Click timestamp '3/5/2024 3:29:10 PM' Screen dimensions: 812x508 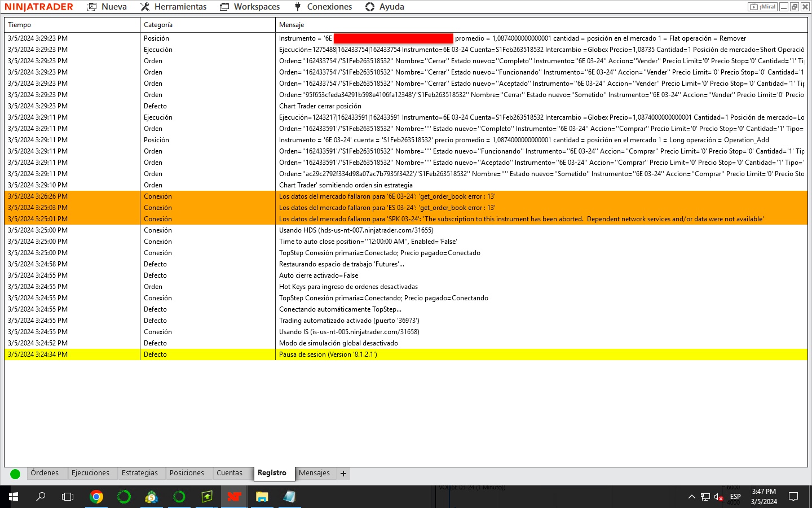point(38,185)
